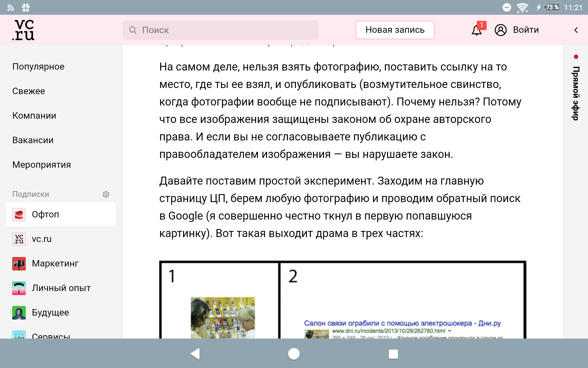This screenshot has width=588, height=368.
Task: Tap the Android back navigation button
Action: coord(195,354)
